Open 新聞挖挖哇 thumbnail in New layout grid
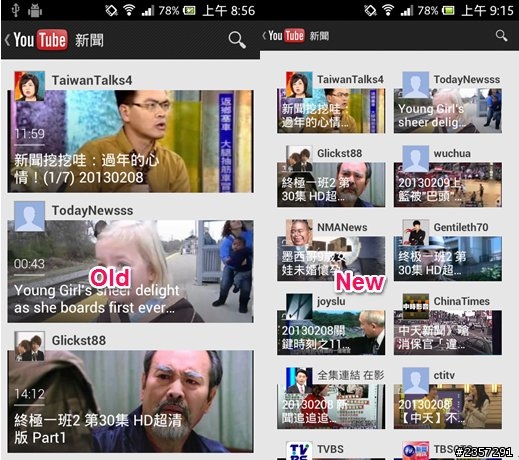The height and width of the screenshot is (460, 519). (x=331, y=111)
